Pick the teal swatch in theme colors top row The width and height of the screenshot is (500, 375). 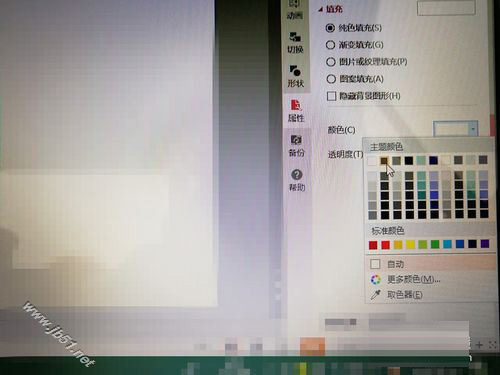421,161
